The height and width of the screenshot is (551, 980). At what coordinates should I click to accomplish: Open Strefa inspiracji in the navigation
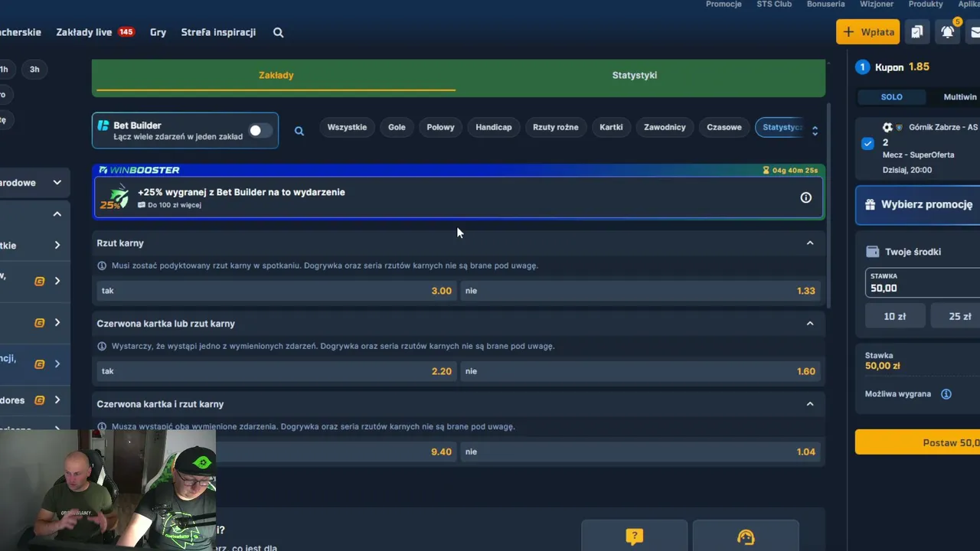point(218,32)
